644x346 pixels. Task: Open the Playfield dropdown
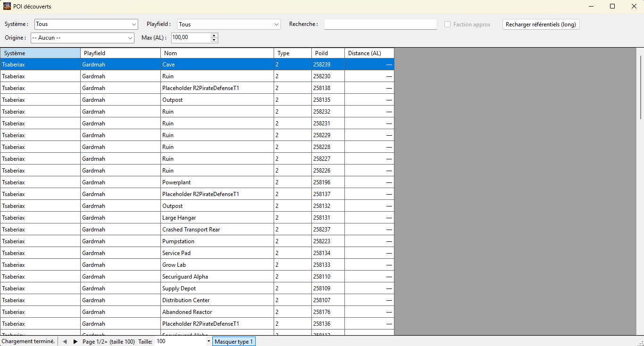point(276,25)
